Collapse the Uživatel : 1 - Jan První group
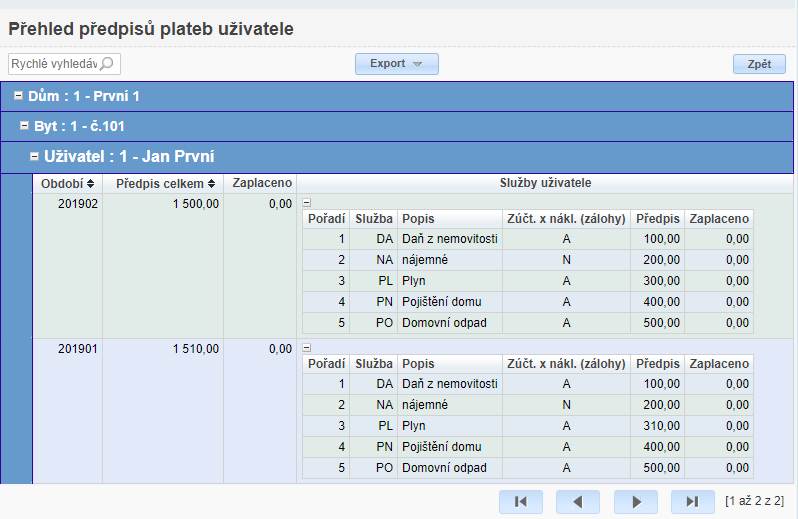This screenshot has width=798, height=519. click(x=34, y=156)
